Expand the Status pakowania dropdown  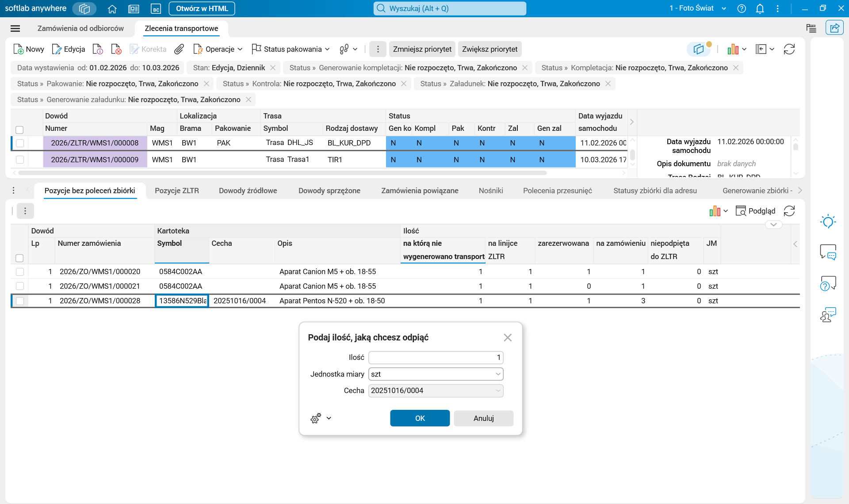click(291, 49)
